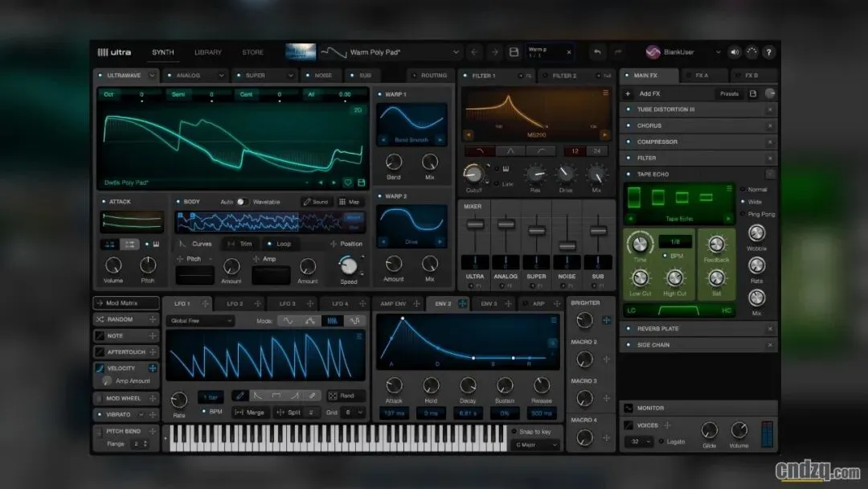Click the preset artwork thumbnail
This screenshot has height=489, width=868.
(301, 52)
